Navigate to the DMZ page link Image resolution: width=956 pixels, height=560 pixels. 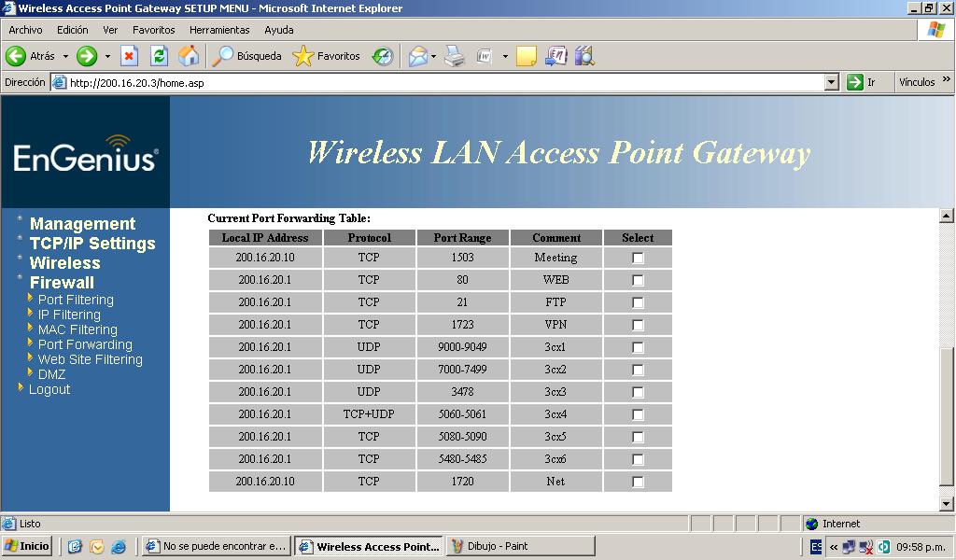pyautogui.click(x=51, y=374)
